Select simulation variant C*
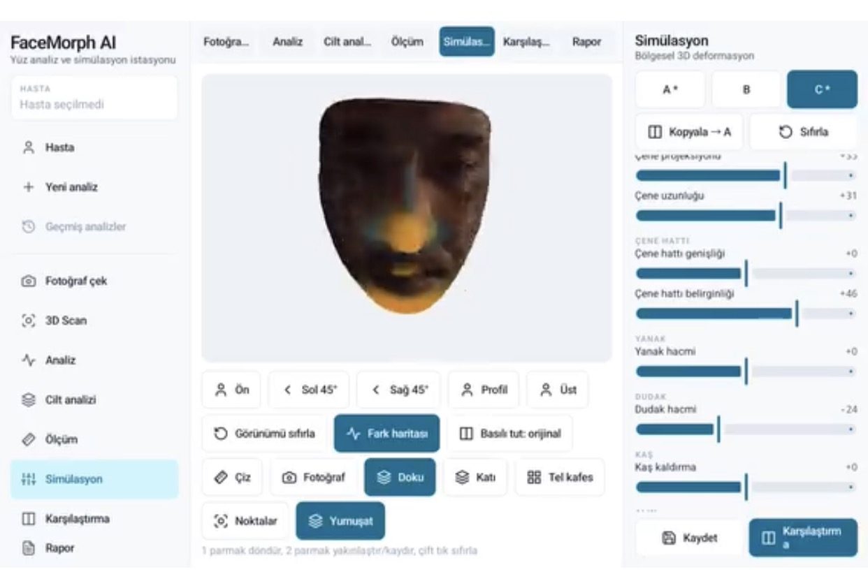Screen dimensions: 868x588 [822, 89]
